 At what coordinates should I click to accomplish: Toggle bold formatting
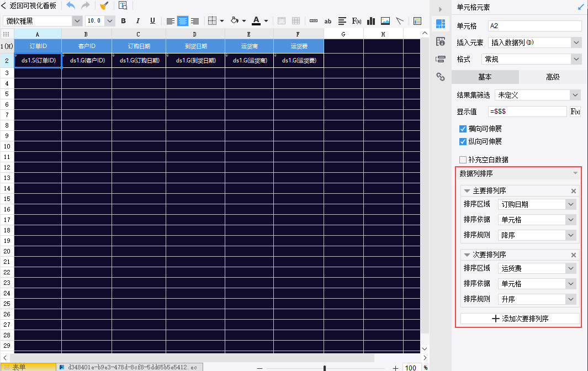tap(123, 21)
